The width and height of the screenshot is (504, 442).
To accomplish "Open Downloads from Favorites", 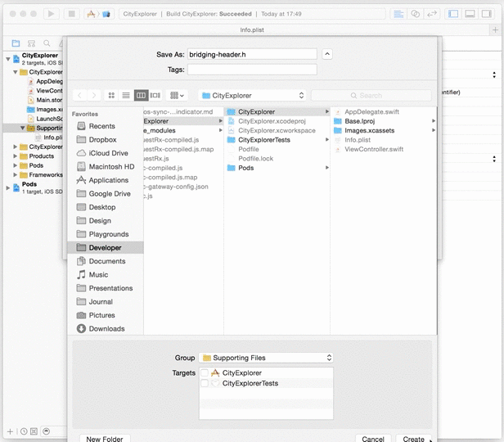I will pyautogui.click(x=106, y=328).
